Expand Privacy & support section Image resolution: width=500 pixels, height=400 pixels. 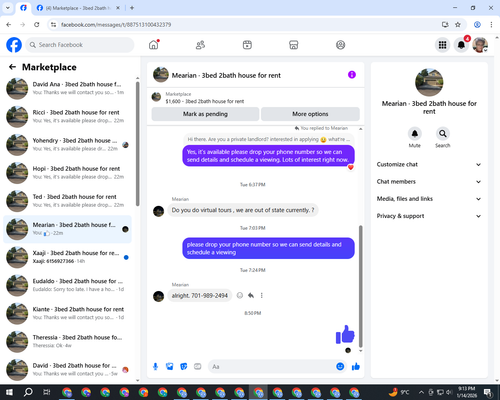click(x=429, y=216)
